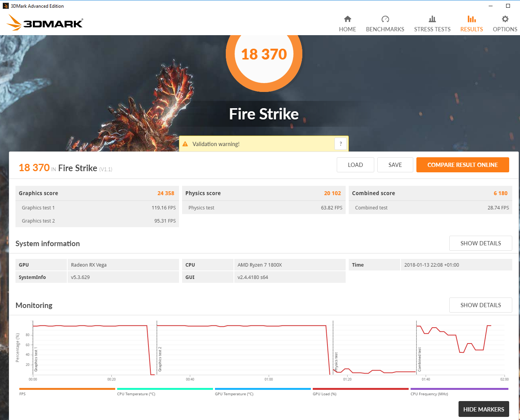Viewport: 520px width, 420px height.
Task: Click the GUI version v2.4.4180 s64
Action: [x=253, y=277]
